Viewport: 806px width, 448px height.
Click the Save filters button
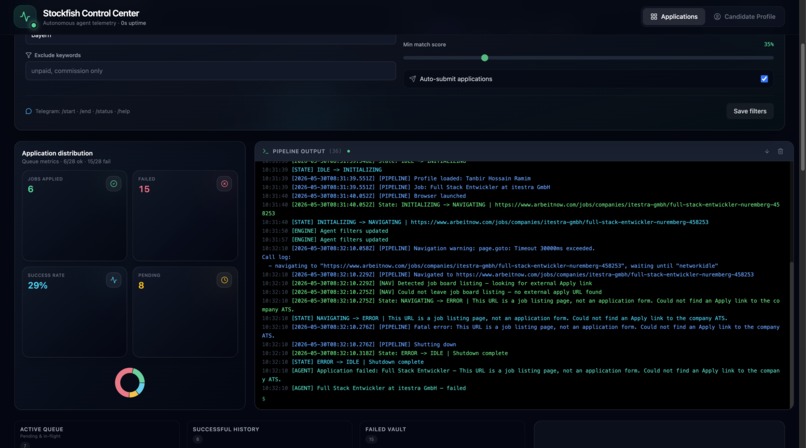click(x=749, y=111)
